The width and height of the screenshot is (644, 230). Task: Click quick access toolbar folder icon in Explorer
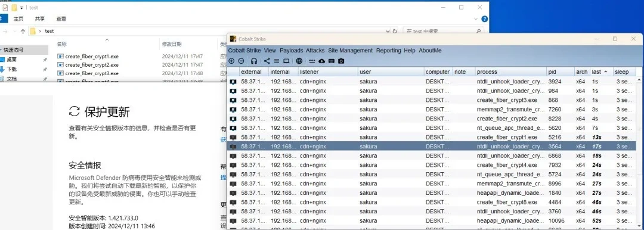14,7
